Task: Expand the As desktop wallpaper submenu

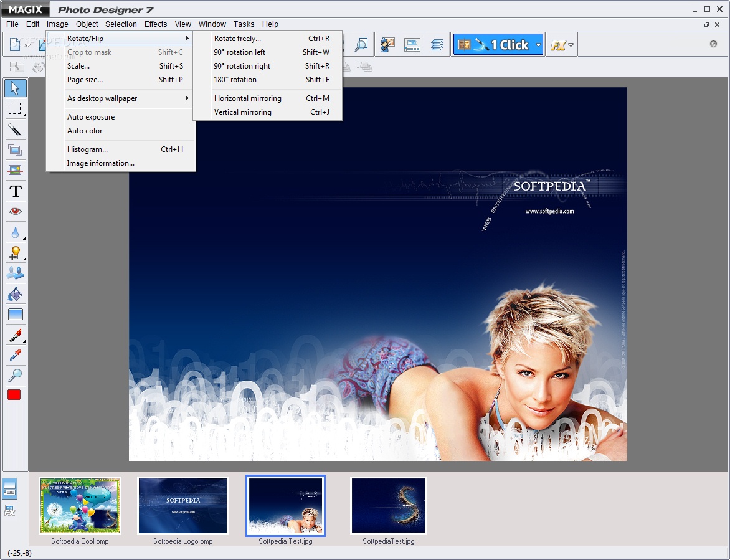Action: [x=121, y=98]
